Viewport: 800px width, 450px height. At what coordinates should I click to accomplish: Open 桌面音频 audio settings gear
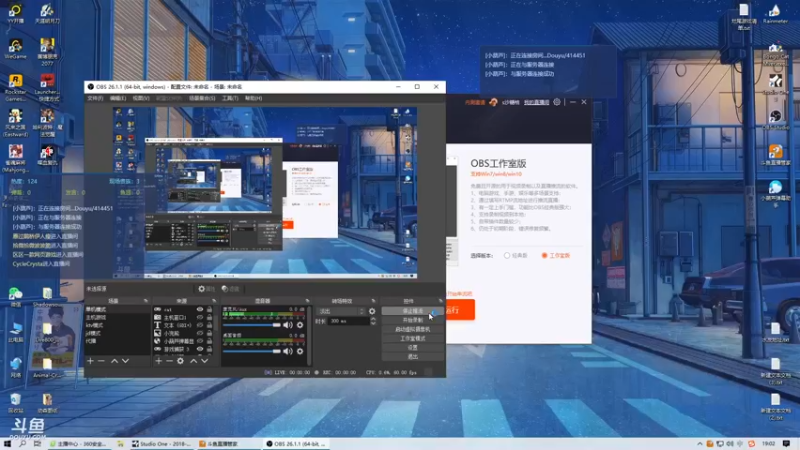[x=300, y=351]
